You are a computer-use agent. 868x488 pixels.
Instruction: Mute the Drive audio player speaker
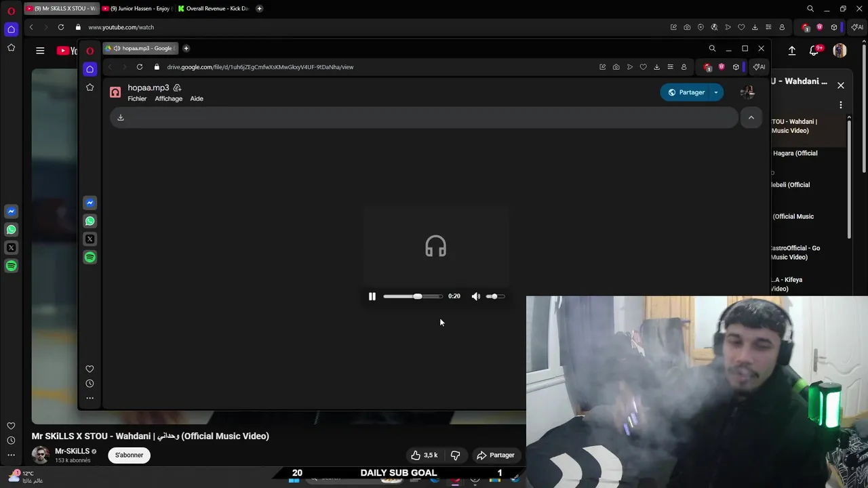(x=476, y=296)
